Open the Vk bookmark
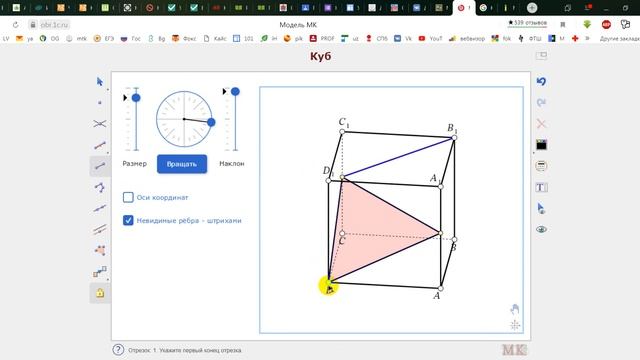The width and height of the screenshot is (640, 360). coord(403,38)
